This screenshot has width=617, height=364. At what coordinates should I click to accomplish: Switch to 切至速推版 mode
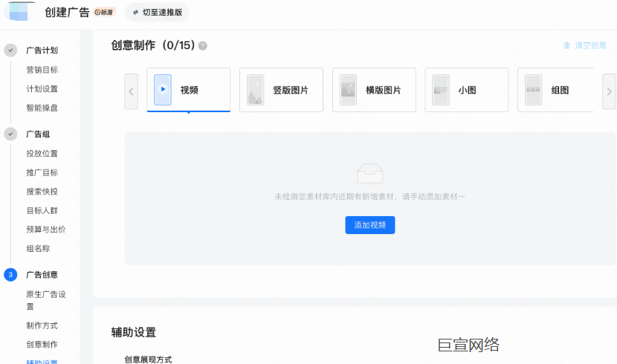pos(157,13)
